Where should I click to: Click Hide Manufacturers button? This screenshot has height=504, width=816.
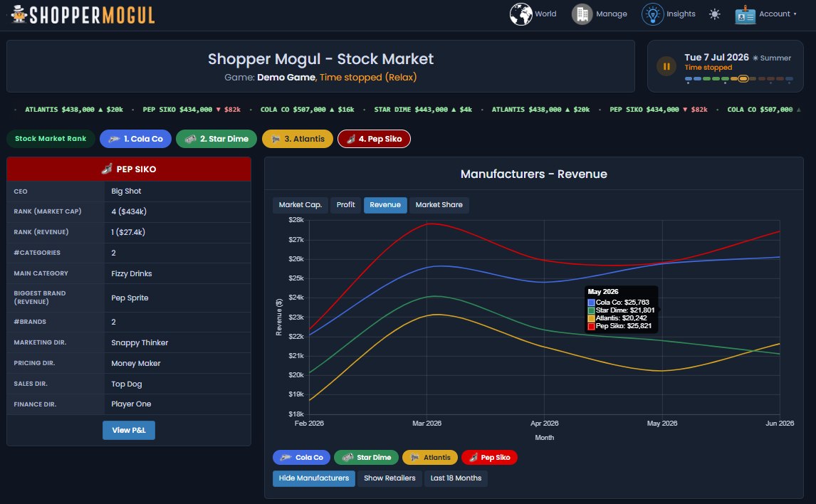(x=314, y=478)
